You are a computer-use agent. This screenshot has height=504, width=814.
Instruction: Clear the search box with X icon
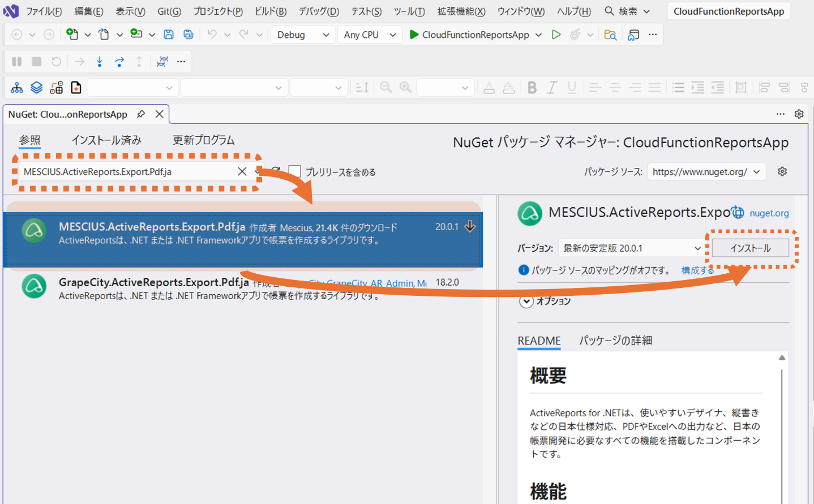point(242,171)
